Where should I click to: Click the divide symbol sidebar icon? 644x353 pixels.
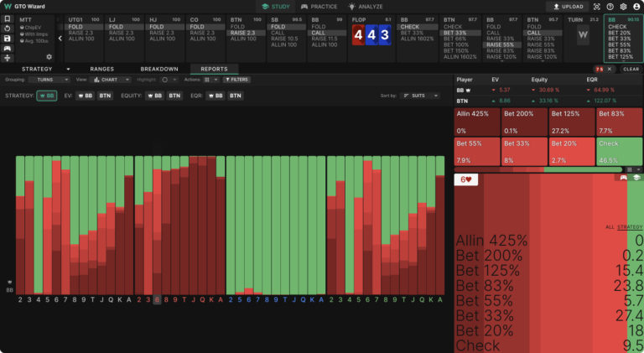click(8, 58)
